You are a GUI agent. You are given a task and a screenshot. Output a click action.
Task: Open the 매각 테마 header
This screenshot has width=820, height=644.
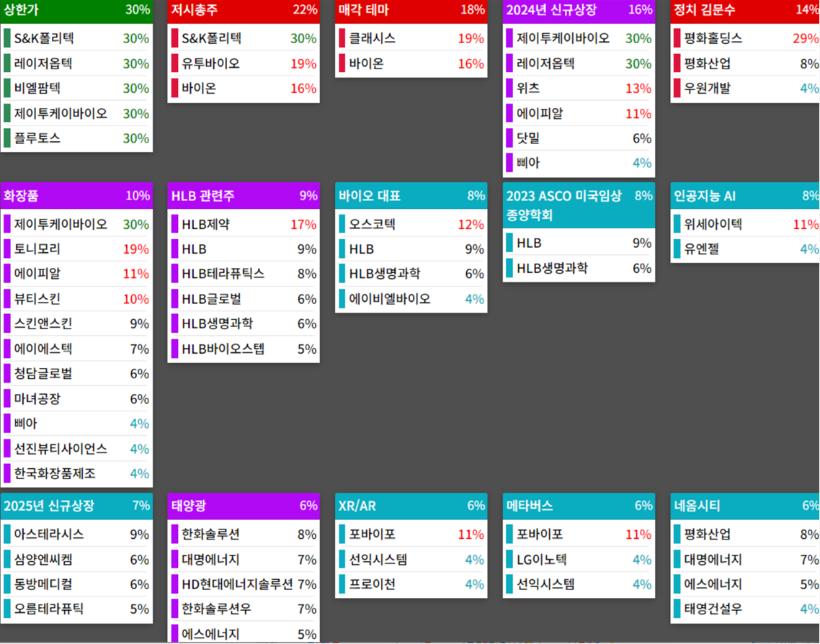(411, 11)
